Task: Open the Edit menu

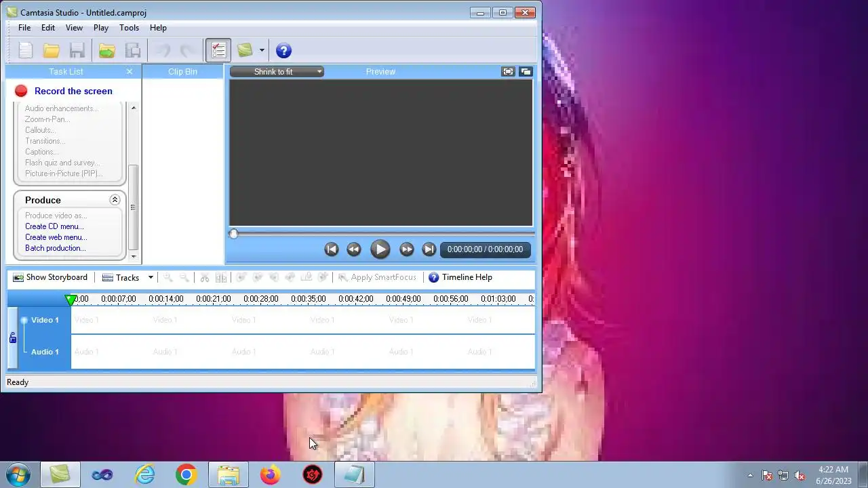Action: [48, 28]
